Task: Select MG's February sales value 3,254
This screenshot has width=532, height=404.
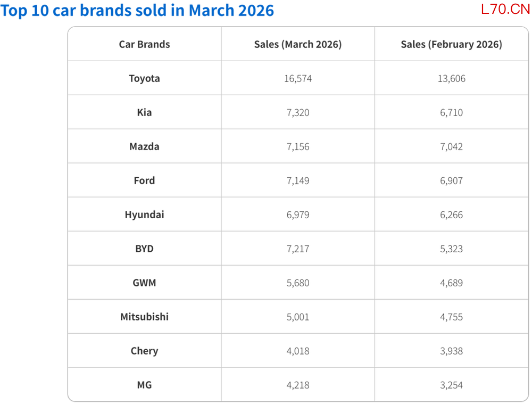Action: click(x=451, y=385)
